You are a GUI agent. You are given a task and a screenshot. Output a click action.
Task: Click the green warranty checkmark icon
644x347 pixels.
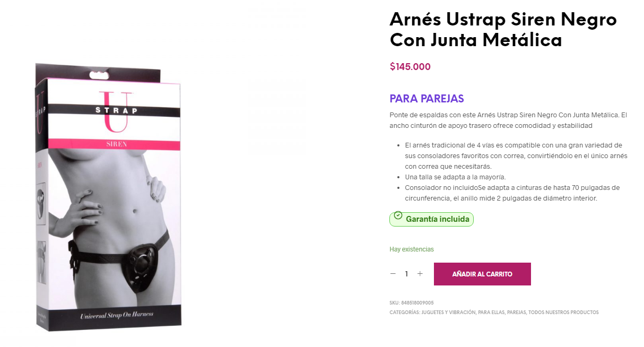[398, 215]
